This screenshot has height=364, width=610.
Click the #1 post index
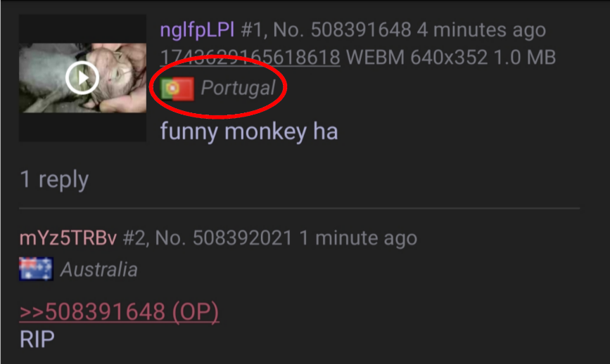point(254,30)
